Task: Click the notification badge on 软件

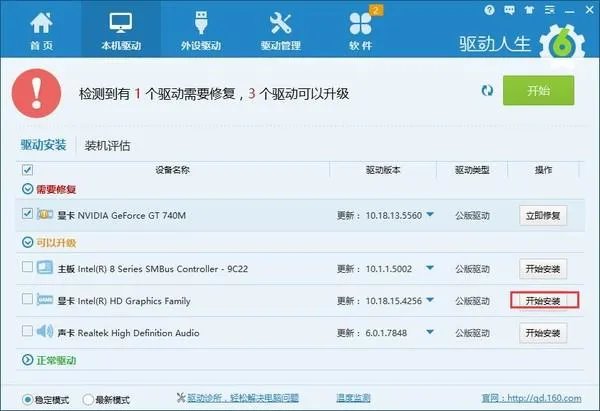Action: [377, 10]
